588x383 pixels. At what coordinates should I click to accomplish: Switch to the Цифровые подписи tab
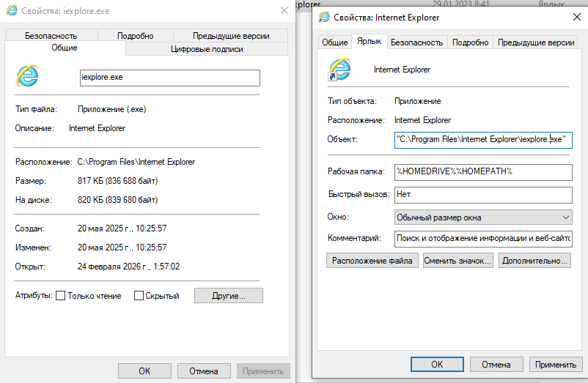207,49
